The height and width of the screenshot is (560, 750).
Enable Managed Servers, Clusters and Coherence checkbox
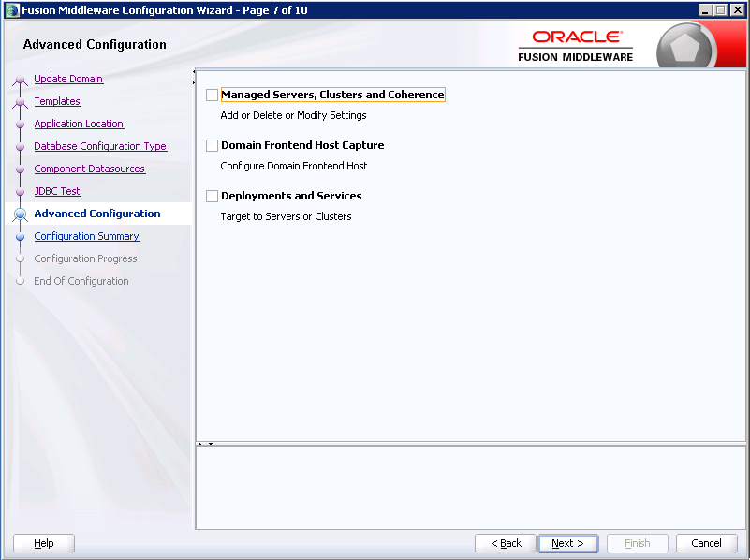pyautogui.click(x=212, y=96)
